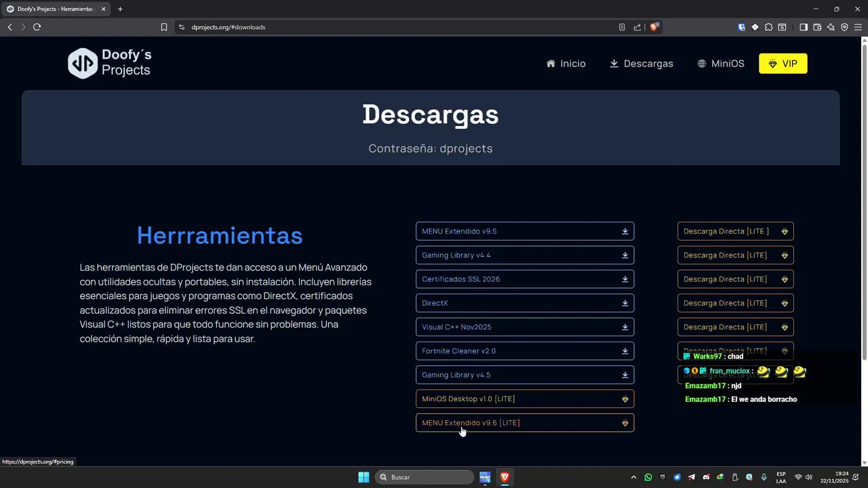Click the page vertical scrollbar
The height and width of the screenshot is (488, 868).
click(x=864, y=201)
